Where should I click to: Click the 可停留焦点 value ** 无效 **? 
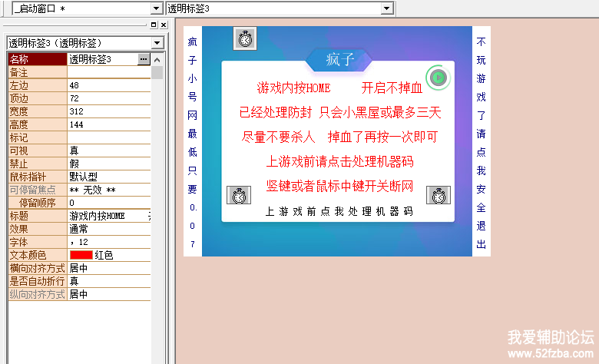pyautogui.click(x=109, y=190)
